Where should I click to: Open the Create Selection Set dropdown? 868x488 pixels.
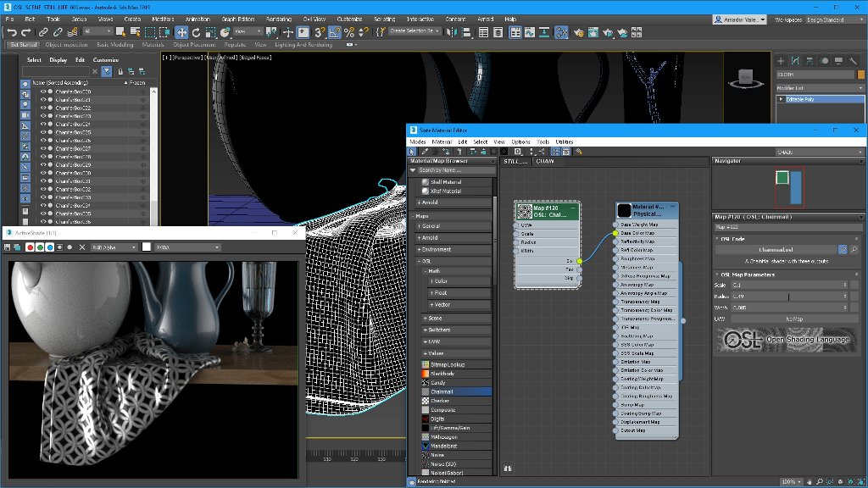click(x=414, y=31)
